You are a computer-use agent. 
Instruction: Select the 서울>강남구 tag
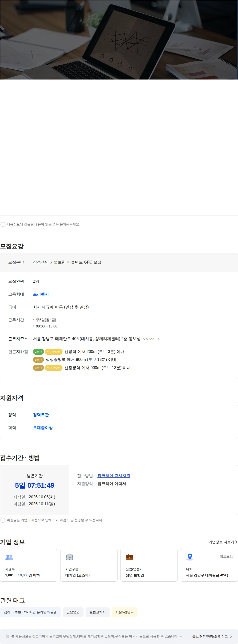click(124, 612)
